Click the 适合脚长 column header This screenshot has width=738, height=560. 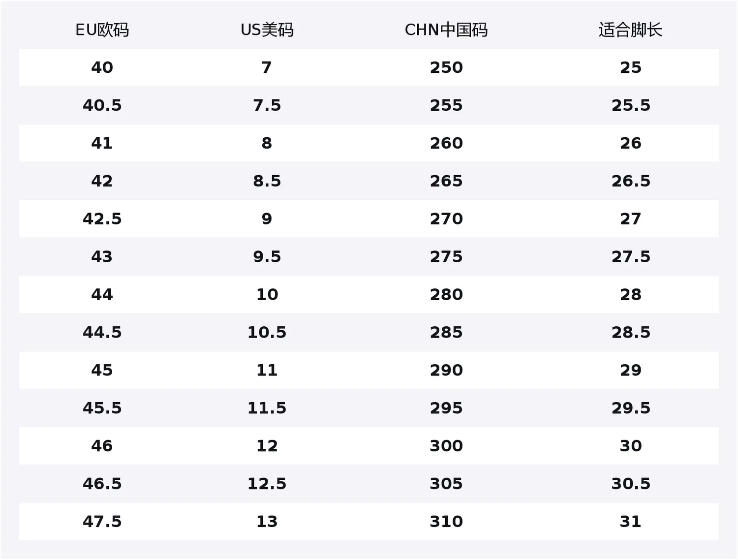pyautogui.click(x=630, y=30)
